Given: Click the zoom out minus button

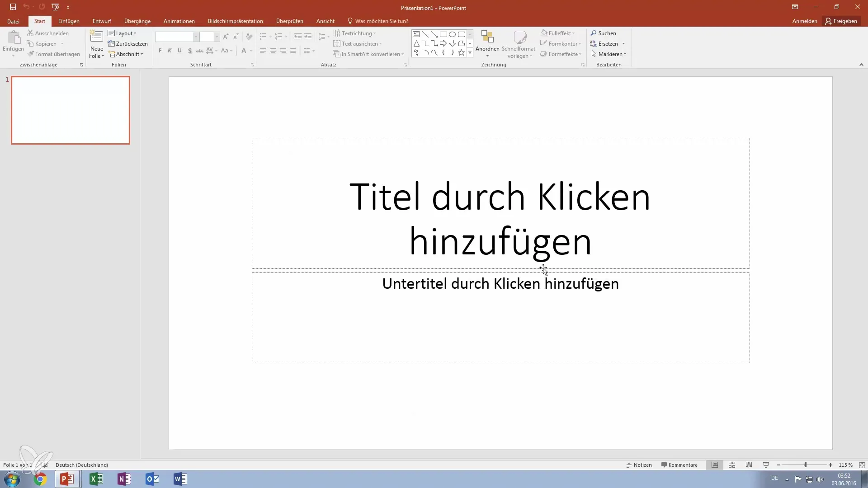Looking at the screenshot, I should pos(778,465).
